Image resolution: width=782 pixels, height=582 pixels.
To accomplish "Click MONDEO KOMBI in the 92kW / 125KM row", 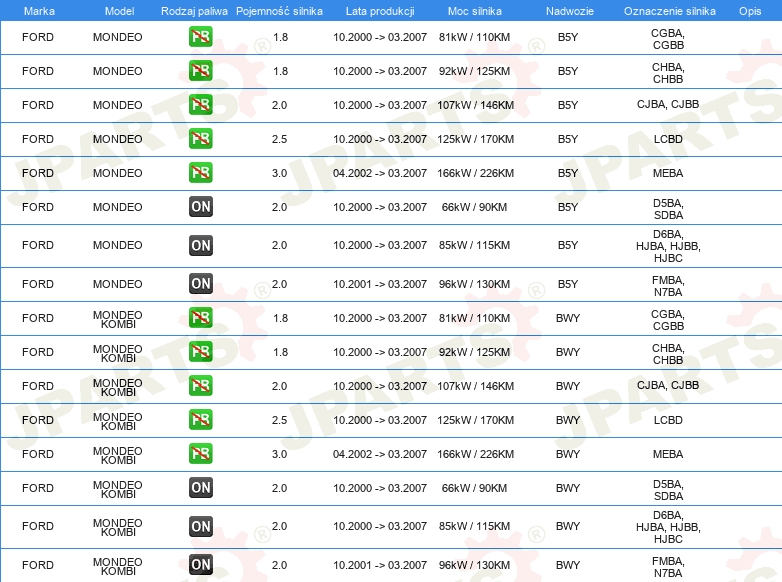I will [x=118, y=353].
